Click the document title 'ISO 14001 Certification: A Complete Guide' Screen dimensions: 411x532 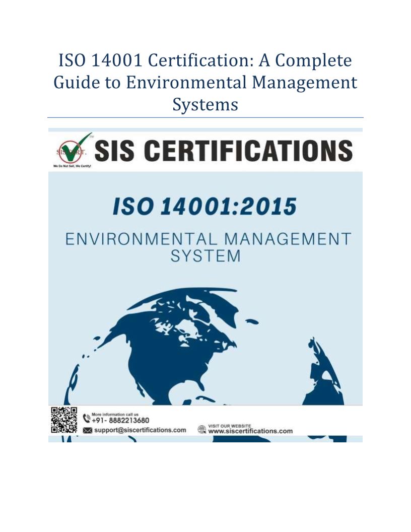205,82
